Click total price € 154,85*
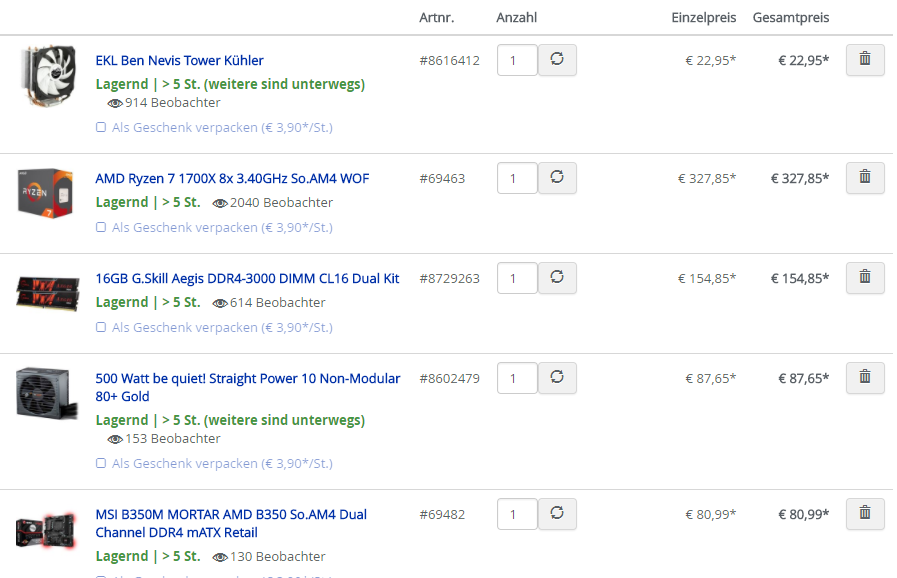This screenshot has width=897, height=578. tap(800, 279)
